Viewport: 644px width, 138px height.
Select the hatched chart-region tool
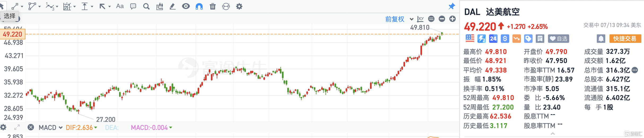[x=67, y=7]
